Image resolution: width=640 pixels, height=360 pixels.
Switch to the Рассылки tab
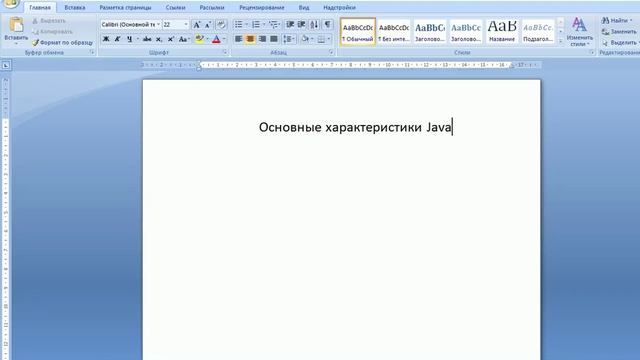pyautogui.click(x=212, y=7)
